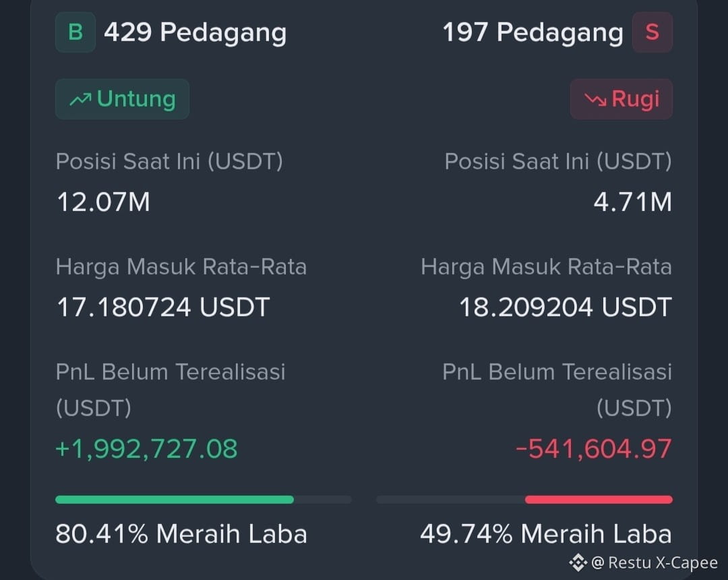Click the 429 Pedagang buyers label
This screenshot has height=580, width=728.
point(195,32)
